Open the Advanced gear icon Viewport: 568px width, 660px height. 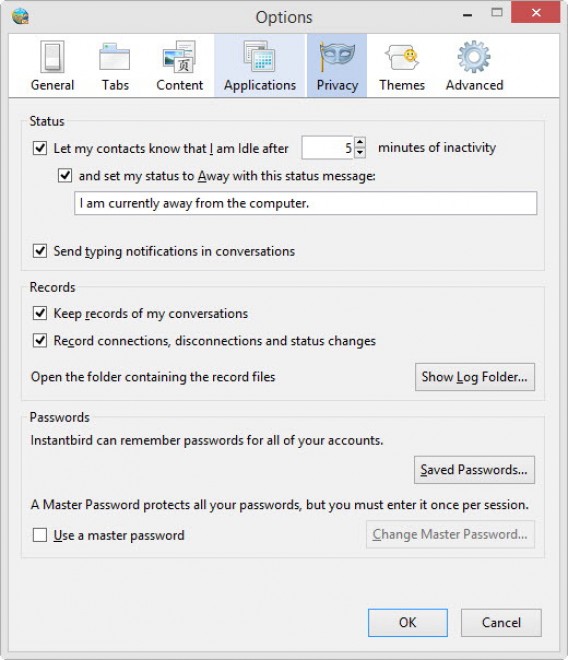click(x=474, y=57)
